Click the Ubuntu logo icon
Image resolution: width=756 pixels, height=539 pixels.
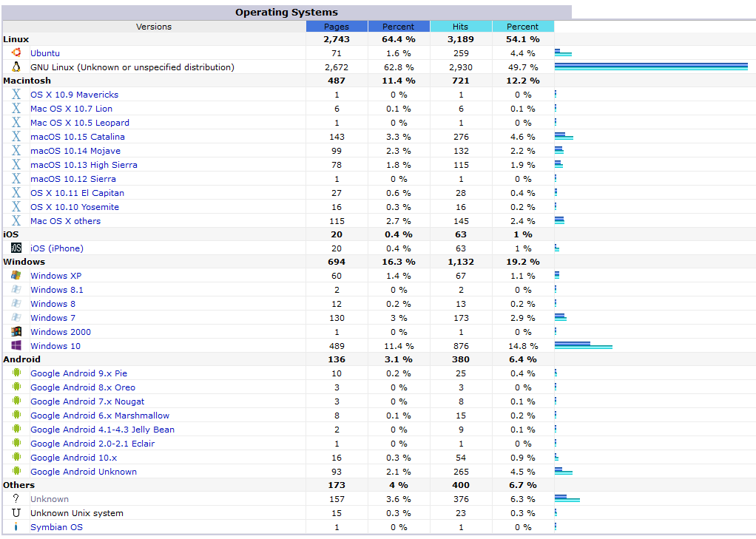tap(16, 53)
